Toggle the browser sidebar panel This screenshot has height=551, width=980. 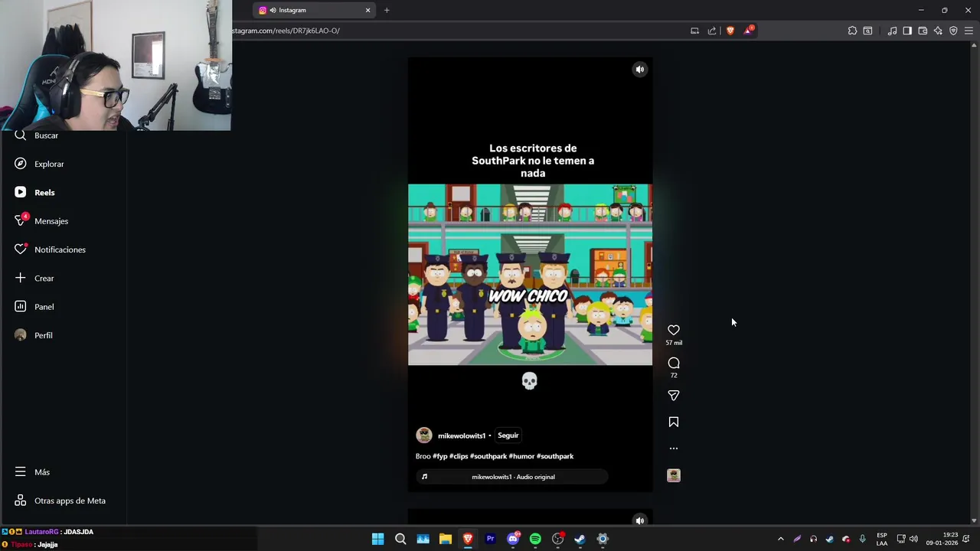click(907, 31)
